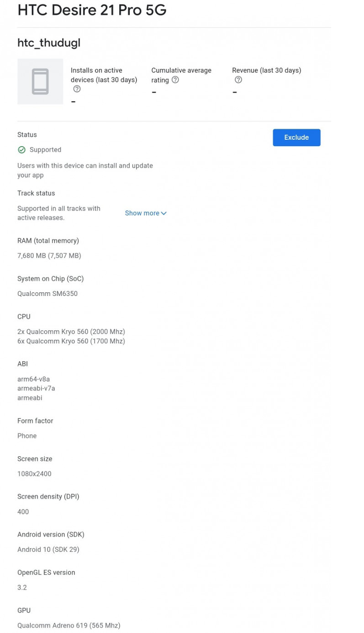Click the Android 10 (SDK 29) value

tap(49, 550)
